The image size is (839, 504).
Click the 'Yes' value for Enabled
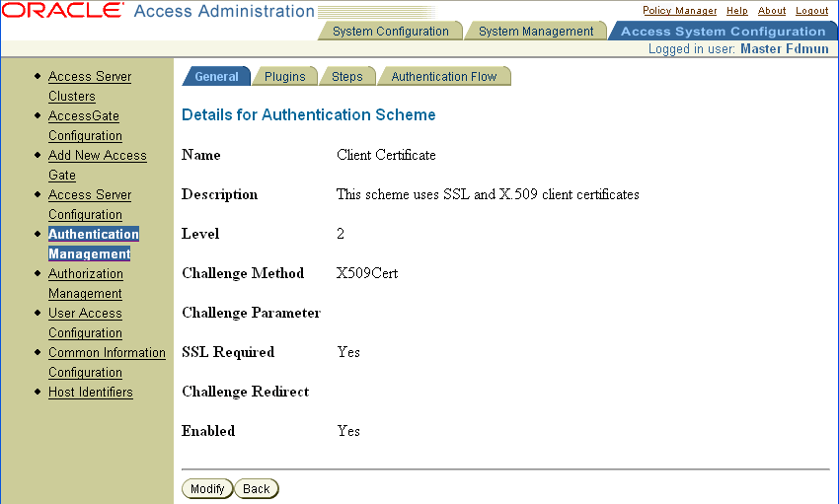(348, 431)
